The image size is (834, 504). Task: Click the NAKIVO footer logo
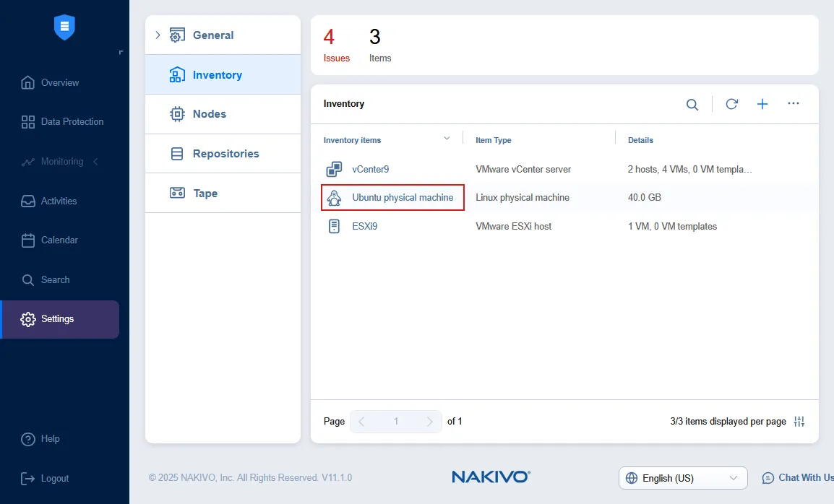click(491, 477)
